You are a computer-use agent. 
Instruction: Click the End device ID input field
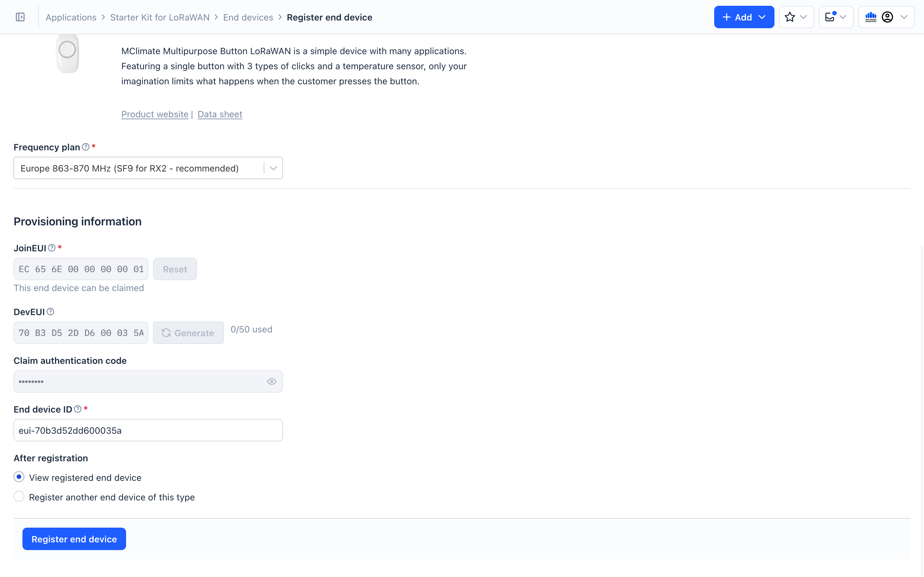tap(148, 431)
